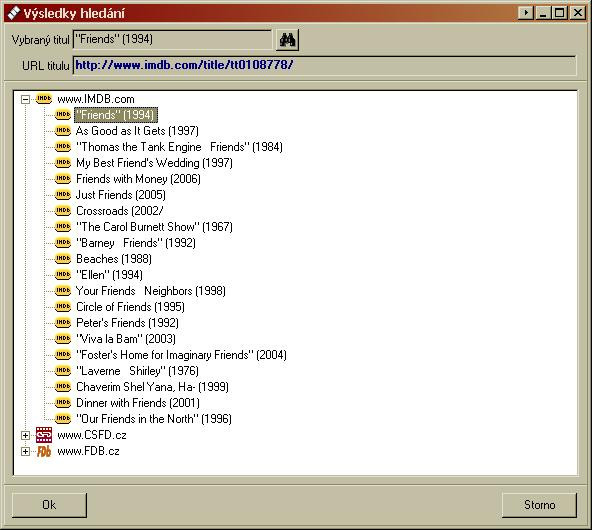
Task: Click IMDB icon next to "Friends" (1994)
Action: [x=63, y=115]
